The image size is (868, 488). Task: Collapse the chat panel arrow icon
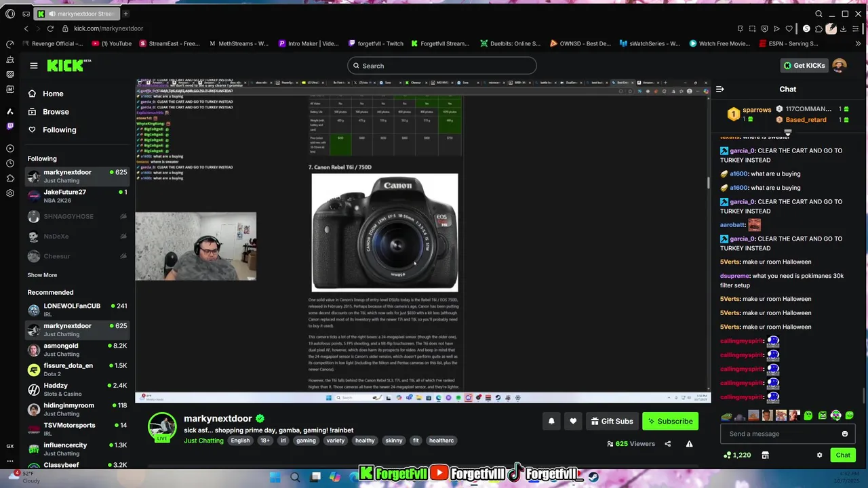pos(720,89)
